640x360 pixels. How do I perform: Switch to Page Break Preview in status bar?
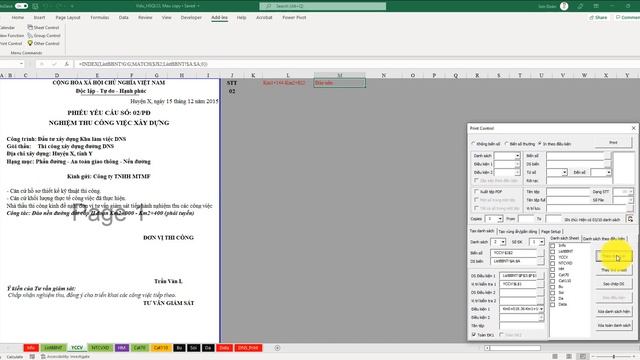point(582,356)
